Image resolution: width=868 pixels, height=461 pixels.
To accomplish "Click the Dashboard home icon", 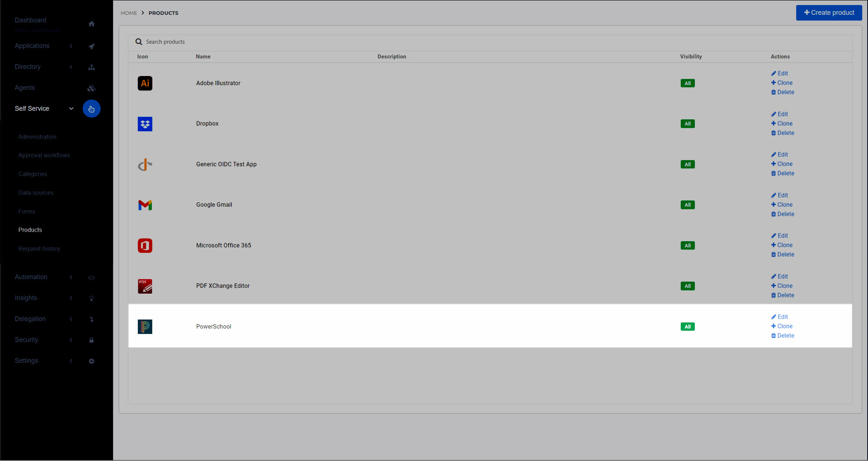I will (x=91, y=24).
